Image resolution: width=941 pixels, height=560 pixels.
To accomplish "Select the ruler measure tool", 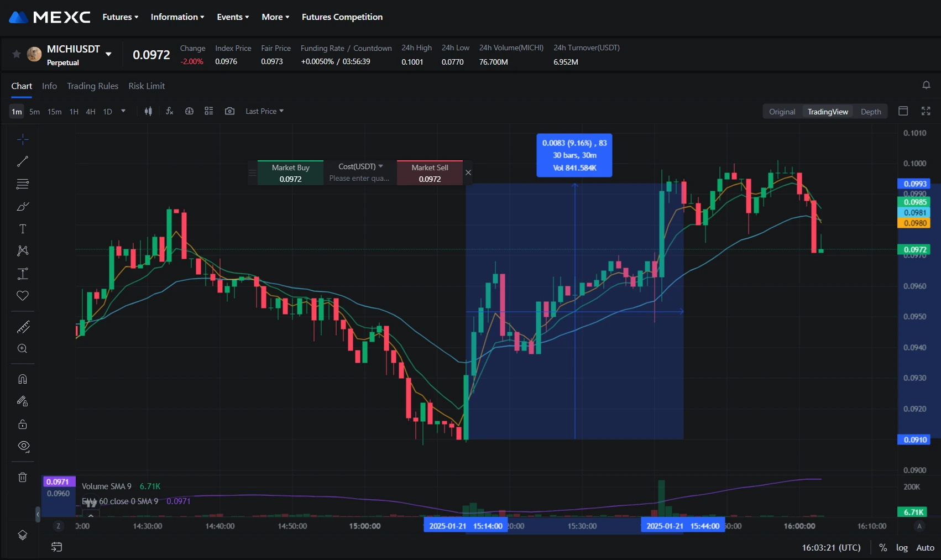I will [x=23, y=327].
